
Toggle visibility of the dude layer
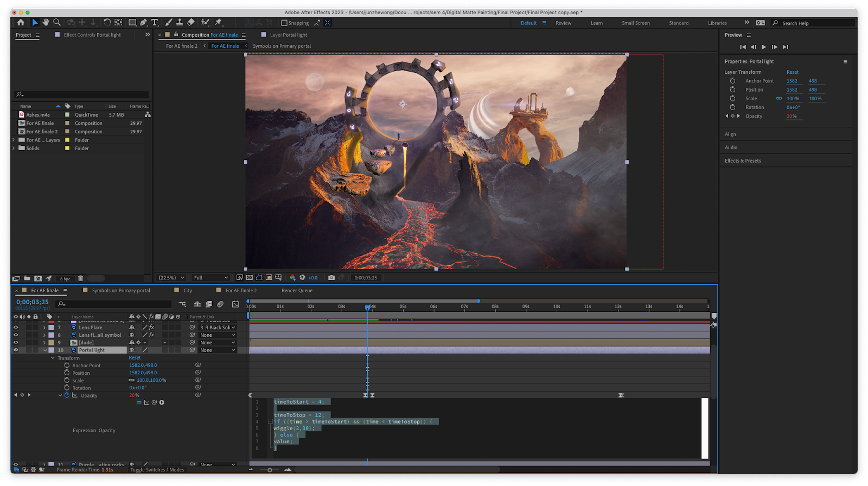[16, 343]
